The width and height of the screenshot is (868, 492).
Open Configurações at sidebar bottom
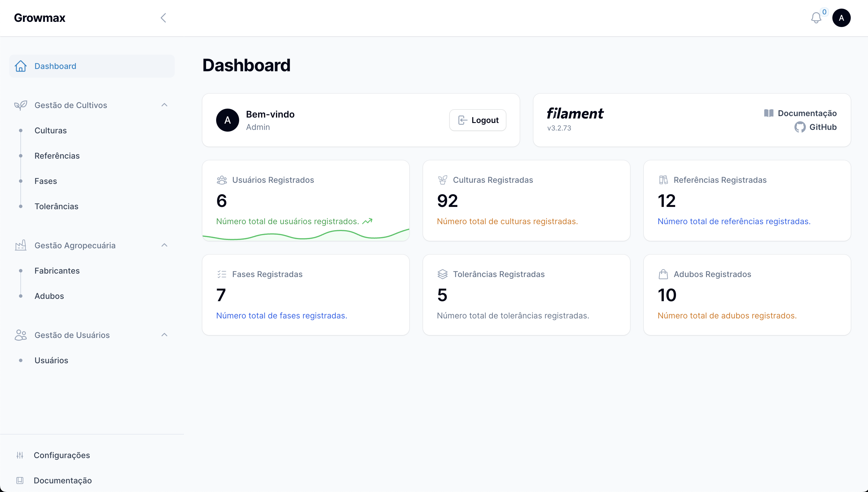62,455
